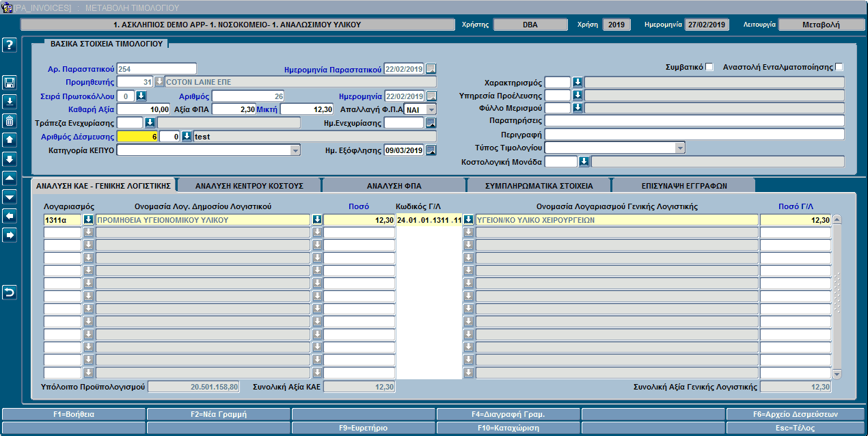Open G/L code lookup beside 24.01.01.1311.11
The width and height of the screenshot is (868, 436).
tap(468, 220)
